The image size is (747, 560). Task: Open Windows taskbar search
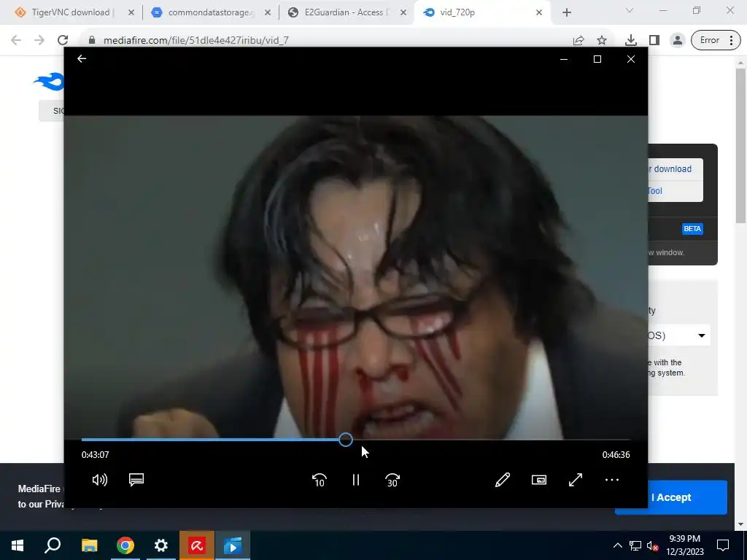[x=53, y=545]
